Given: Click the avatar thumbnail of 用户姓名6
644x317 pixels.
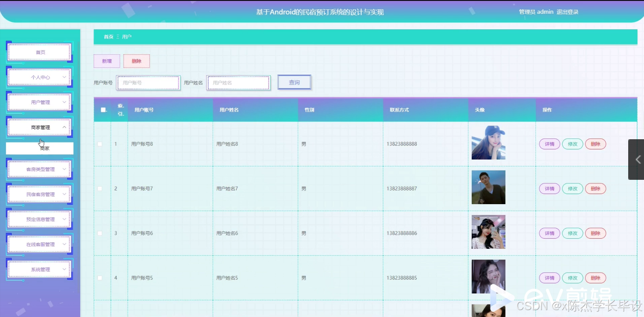Looking at the screenshot, I should (488, 232).
